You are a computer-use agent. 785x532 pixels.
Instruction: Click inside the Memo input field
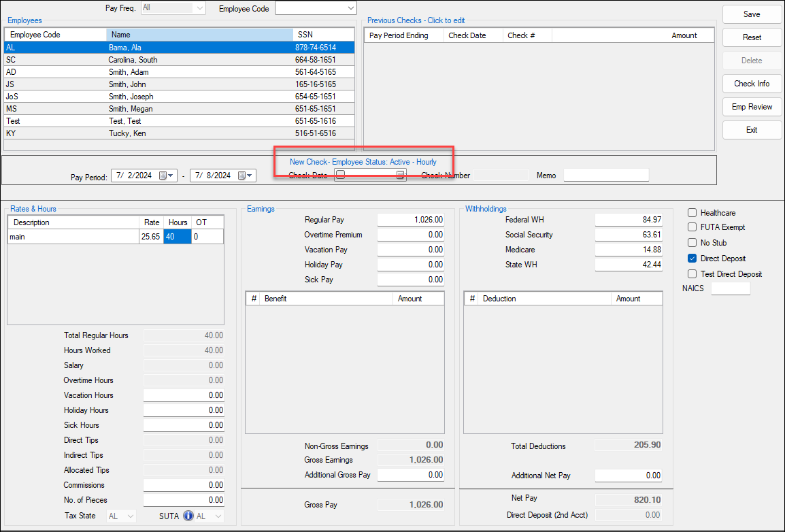tap(605, 175)
